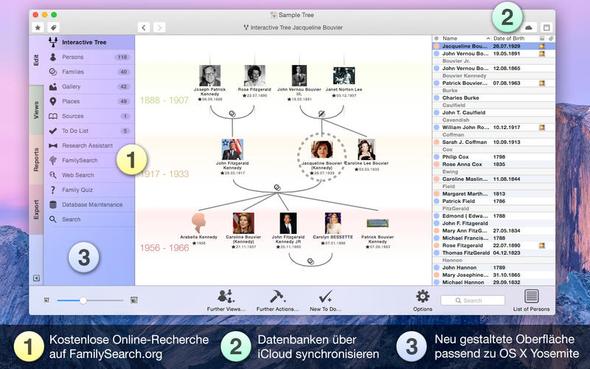Open Further Views button

[226, 300]
